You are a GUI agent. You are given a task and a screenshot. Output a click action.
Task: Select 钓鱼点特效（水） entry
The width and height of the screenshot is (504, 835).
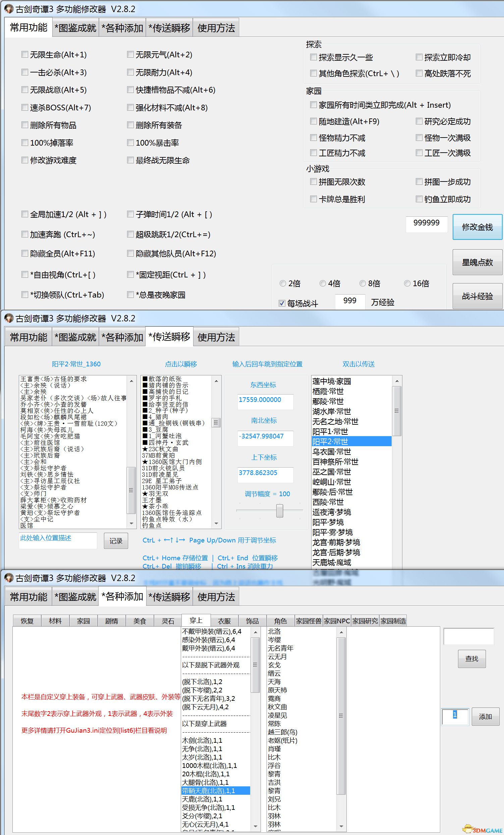176,519
